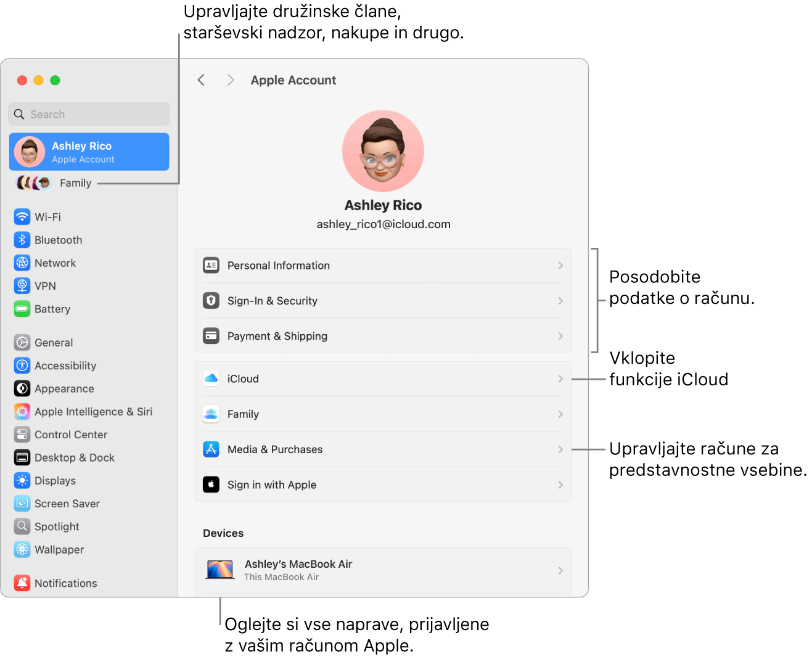
Task: Select Control Center label in sidebar
Action: click(x=71, y=435)
